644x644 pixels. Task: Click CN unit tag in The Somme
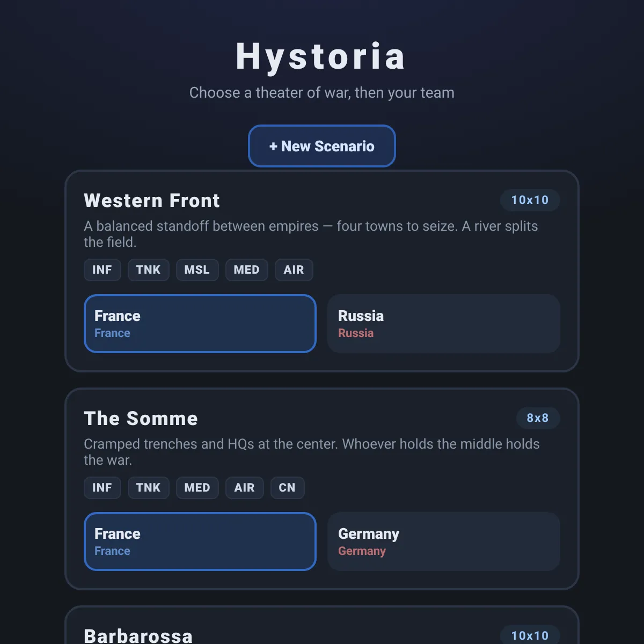[287, 488]
